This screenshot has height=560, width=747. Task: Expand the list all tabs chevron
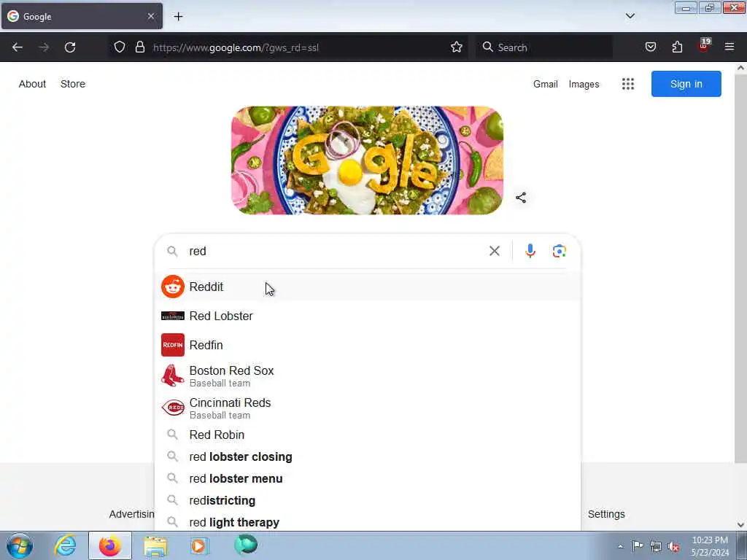pyautogui.click(x=630, y=16)
